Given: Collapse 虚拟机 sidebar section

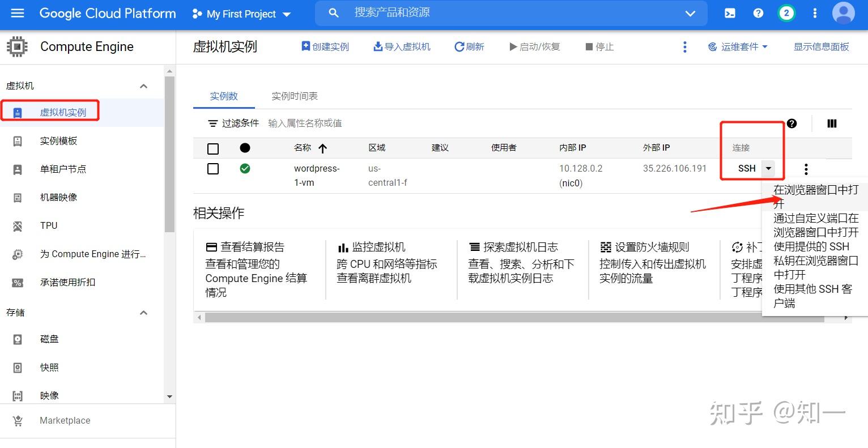Looking at the screenshot, I should pos(143,86).
